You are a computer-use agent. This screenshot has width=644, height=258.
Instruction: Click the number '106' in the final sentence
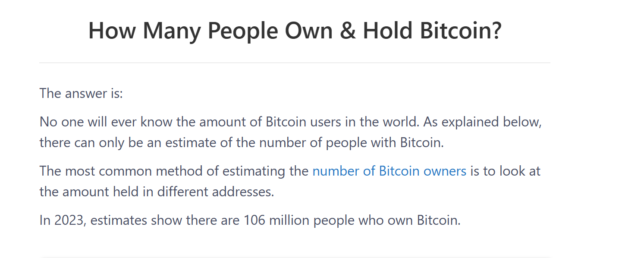click(254, 220)
